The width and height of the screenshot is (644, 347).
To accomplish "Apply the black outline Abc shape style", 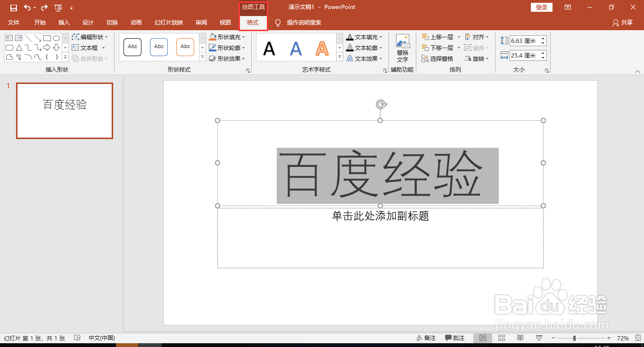I will (132, 47).
